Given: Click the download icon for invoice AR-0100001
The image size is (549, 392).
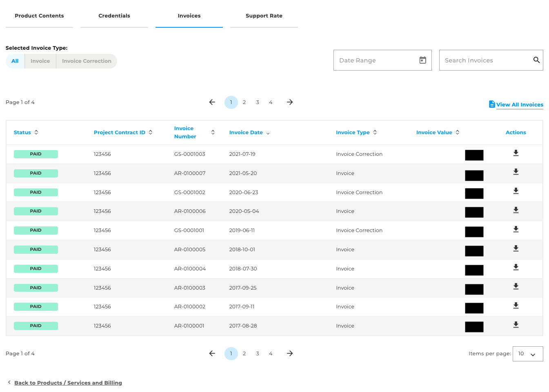Looking at the screenshot, I should pyautogui.click(x=516, y=324).
